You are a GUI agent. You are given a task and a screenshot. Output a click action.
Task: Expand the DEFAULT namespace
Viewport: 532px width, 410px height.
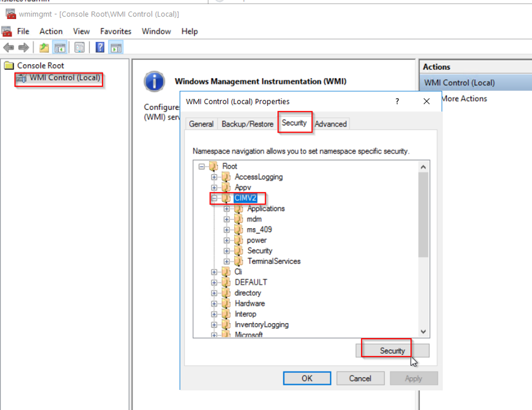point(214,282)
